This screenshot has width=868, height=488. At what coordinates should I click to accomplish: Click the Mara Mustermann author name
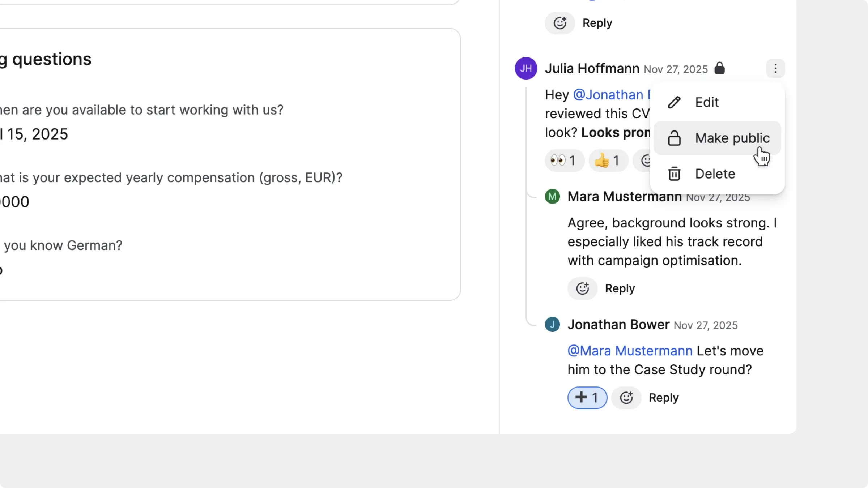624,197
